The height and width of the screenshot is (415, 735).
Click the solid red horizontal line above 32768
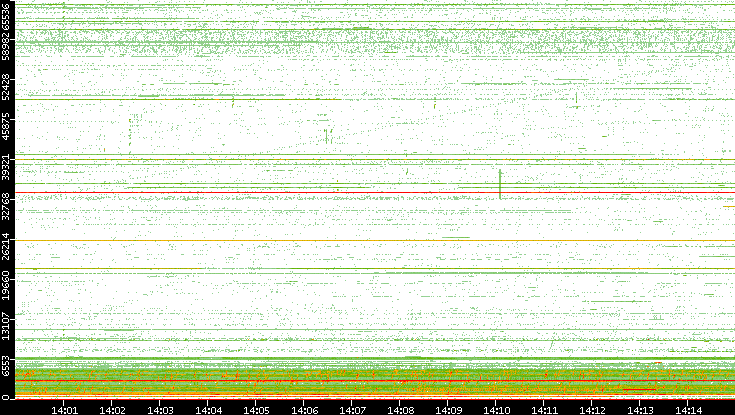(x=375, y=192)
